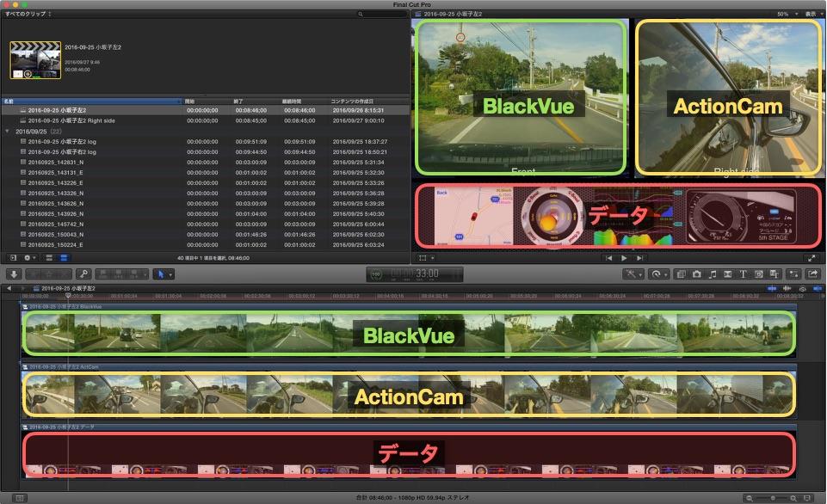Toggle audio skimming in the timeline
The width and height of the screenshot is (827, 504).
[787, 288]
